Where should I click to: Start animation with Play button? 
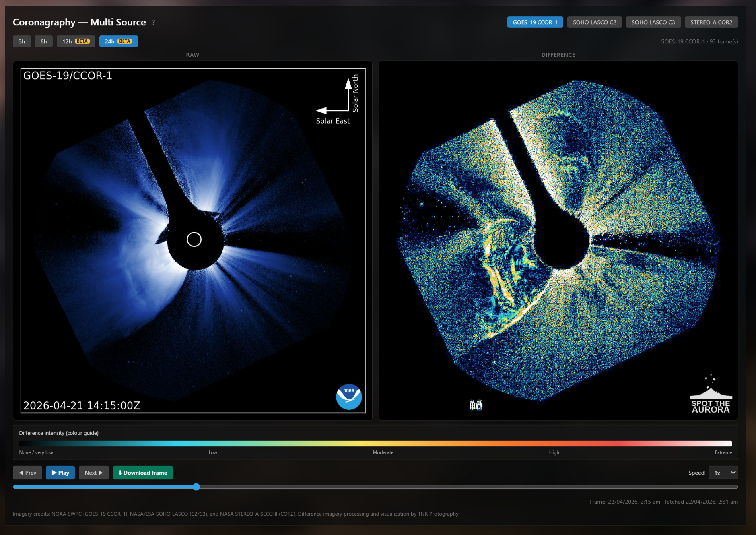[x=60, y=473]
